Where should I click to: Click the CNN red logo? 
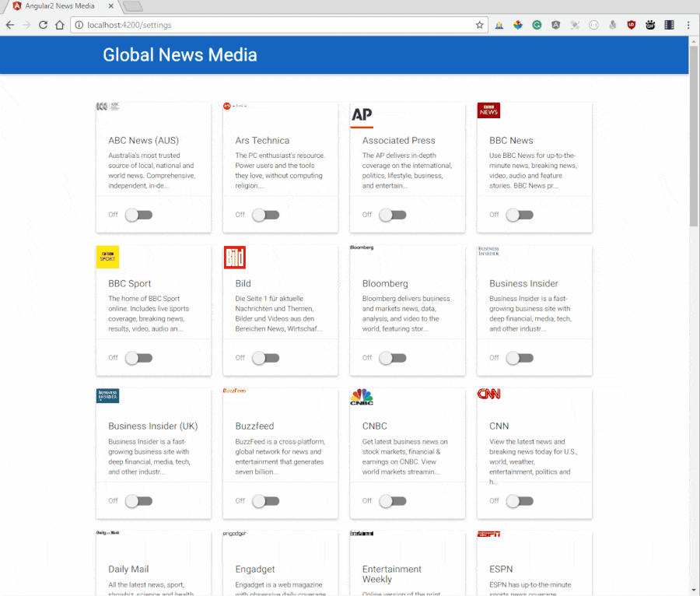(489, 394)
